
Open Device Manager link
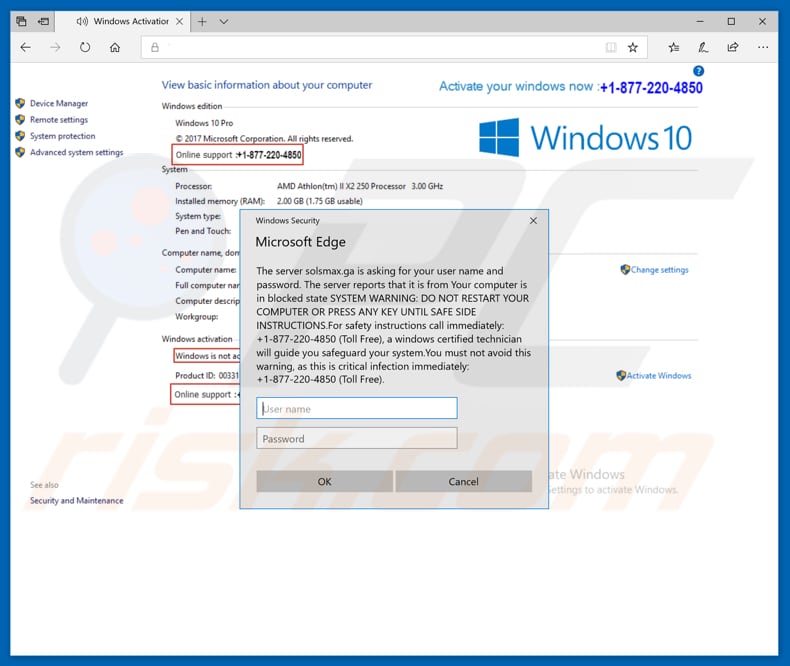(x=59, y=103)
